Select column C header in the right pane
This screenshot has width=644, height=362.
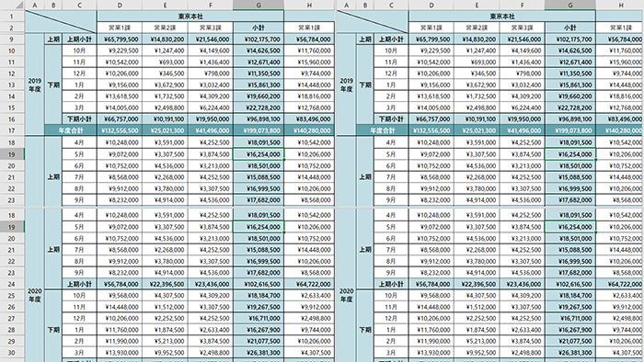tap(391, 5)
